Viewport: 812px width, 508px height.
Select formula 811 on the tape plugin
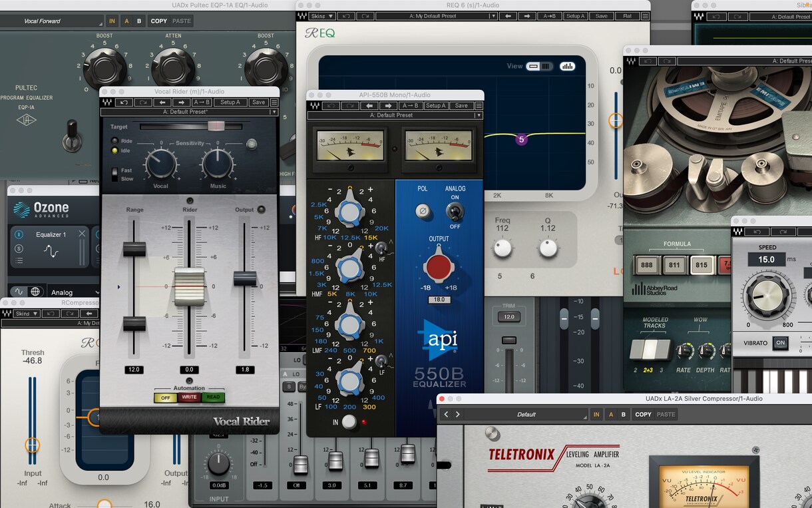pos(674,265)
